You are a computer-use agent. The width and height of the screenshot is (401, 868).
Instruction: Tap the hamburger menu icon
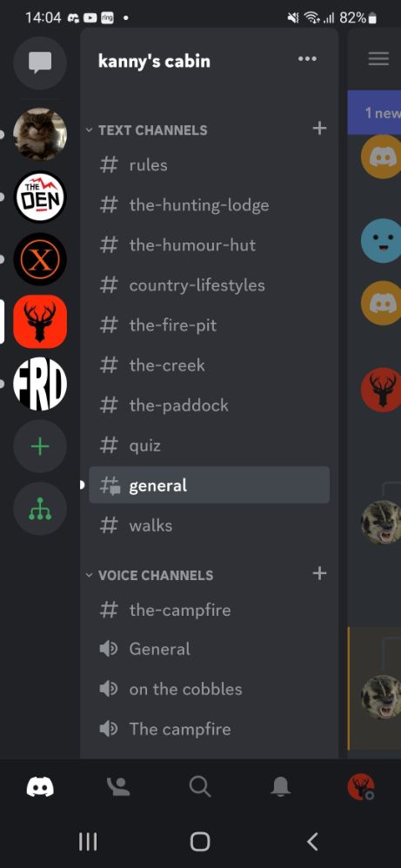(378, 58)
